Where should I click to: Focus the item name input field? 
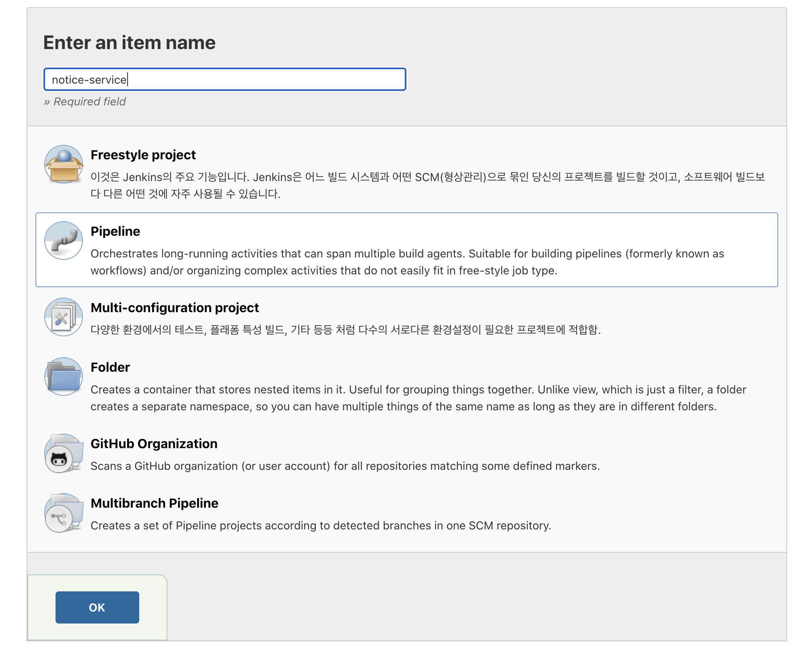point(225,80)
